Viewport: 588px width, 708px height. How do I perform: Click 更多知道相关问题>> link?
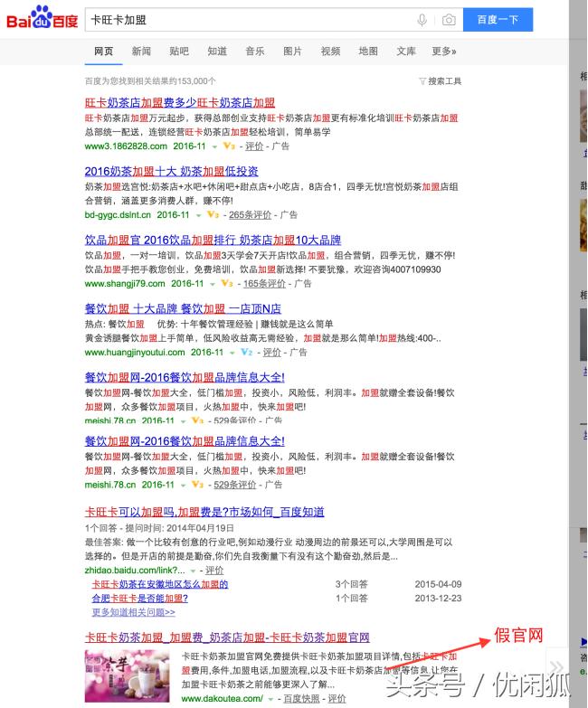134,612
